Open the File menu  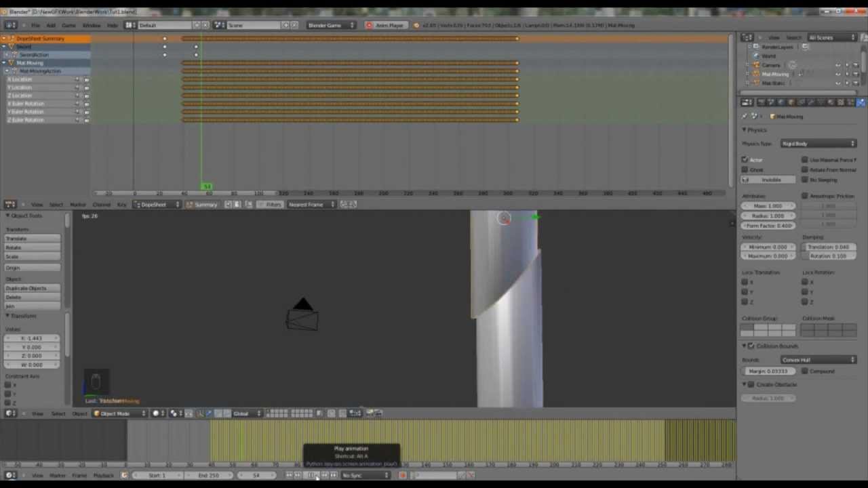35,25
